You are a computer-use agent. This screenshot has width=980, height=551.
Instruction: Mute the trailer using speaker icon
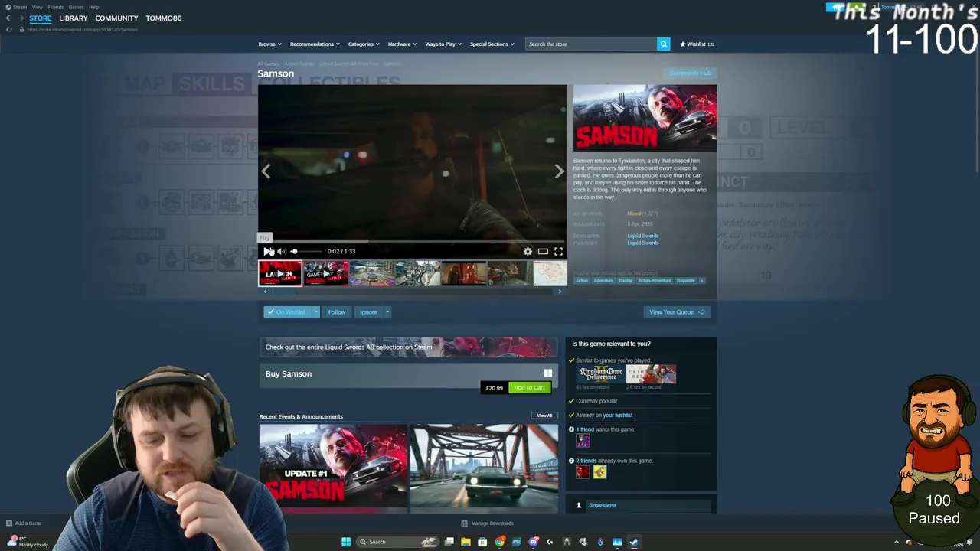(281, 251)
